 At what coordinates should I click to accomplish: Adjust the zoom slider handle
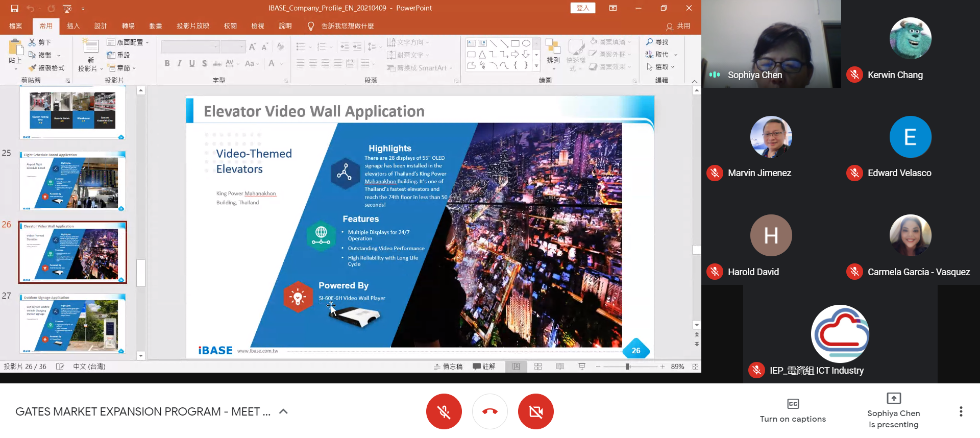(627, 367)
